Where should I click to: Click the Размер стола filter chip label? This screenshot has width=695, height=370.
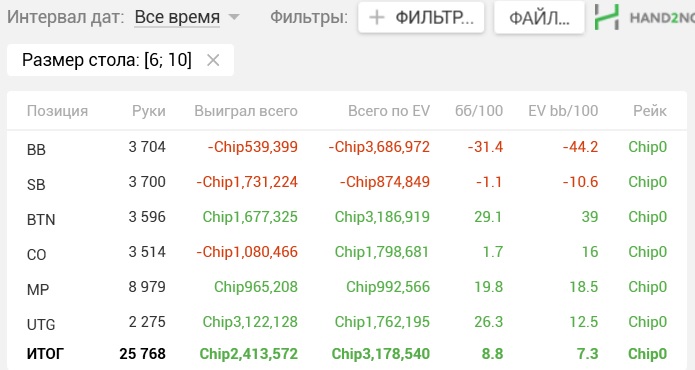[x=107, y=60]
